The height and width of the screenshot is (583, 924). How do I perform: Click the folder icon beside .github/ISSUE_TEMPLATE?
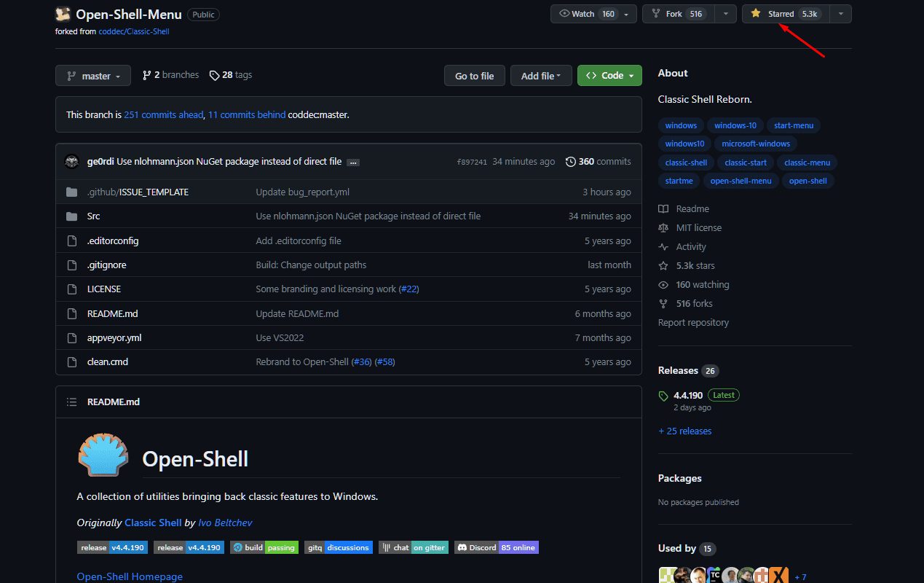click(x=71, y=192)
